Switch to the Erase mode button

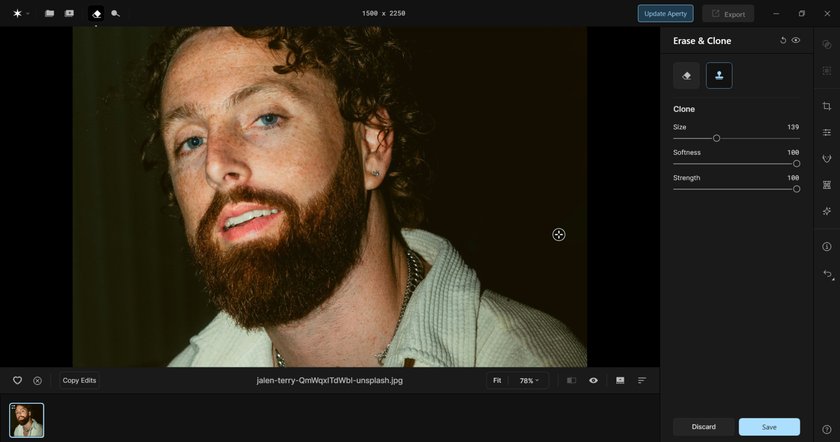point(686,76)
